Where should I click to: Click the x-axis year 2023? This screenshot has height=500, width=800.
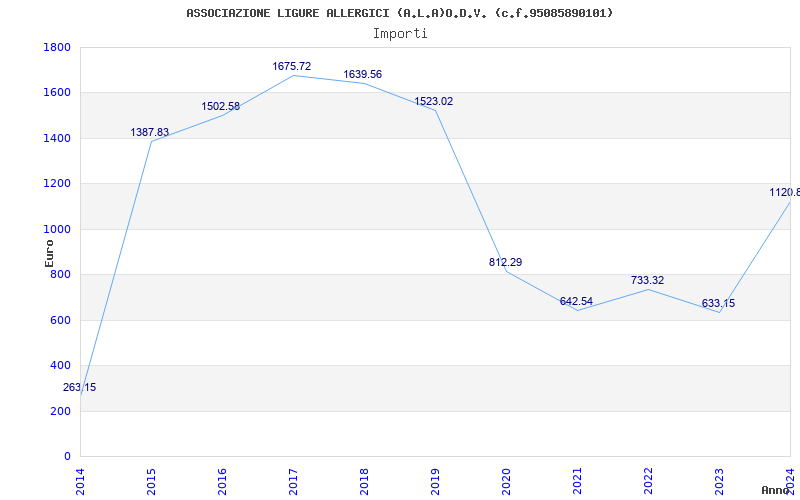pos(718,481)
